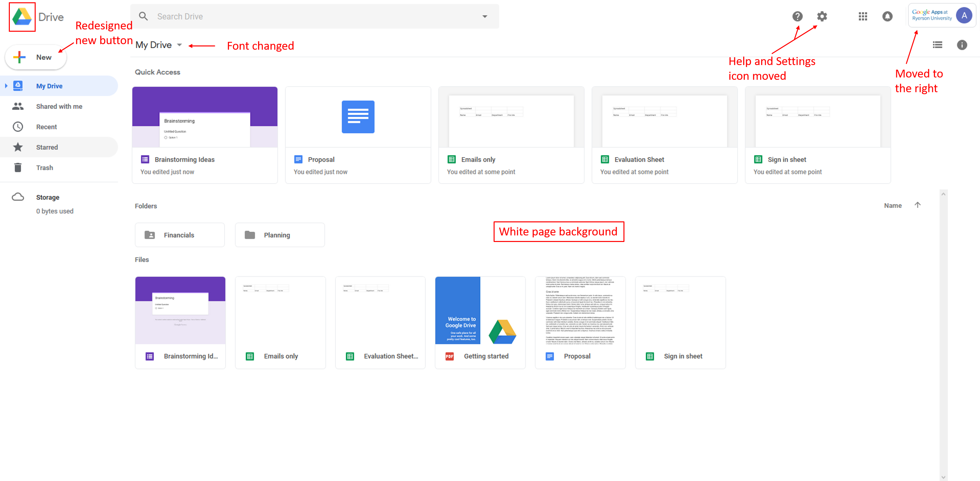Image resolution: width=980 pixels, height=481 pixels.
Task: Open the account avatar A
Action: (964, 16)
